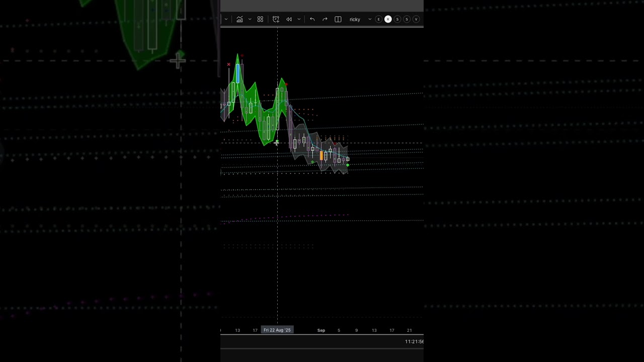
Task: Click the green diamond marker below the last candle
Action: click(348, 165)
